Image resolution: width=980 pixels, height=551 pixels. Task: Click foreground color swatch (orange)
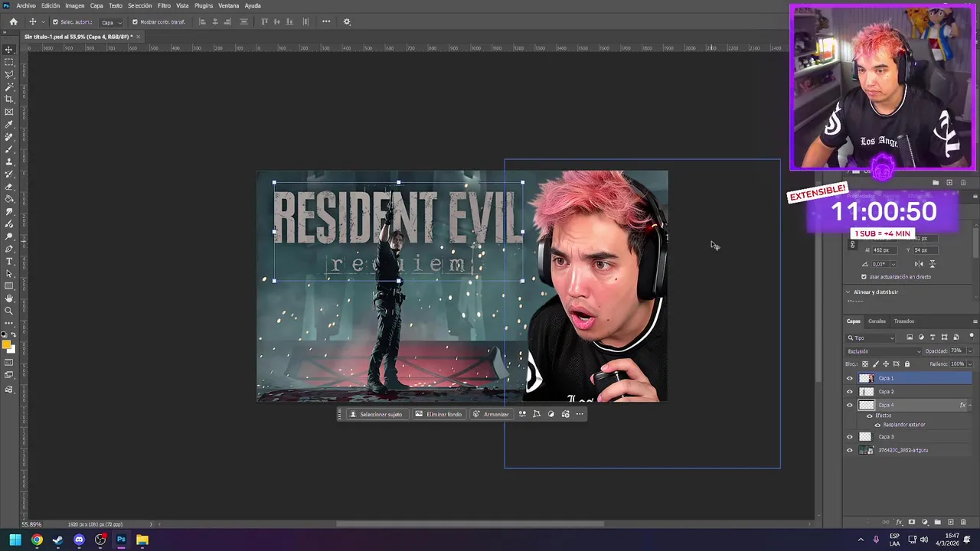tap(7, 344)
